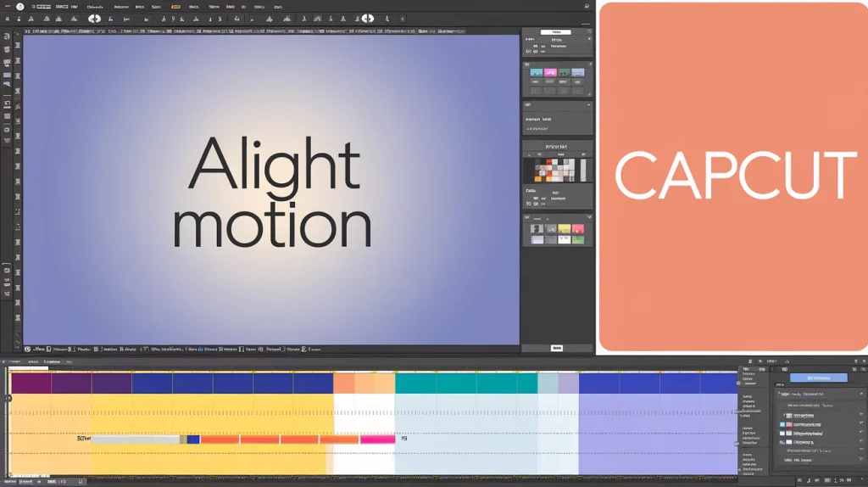Click the large white double-circle icon at left of toolbar
This screenshot has width=868, height=487.
pyautogui.click(x=95, y=19)
